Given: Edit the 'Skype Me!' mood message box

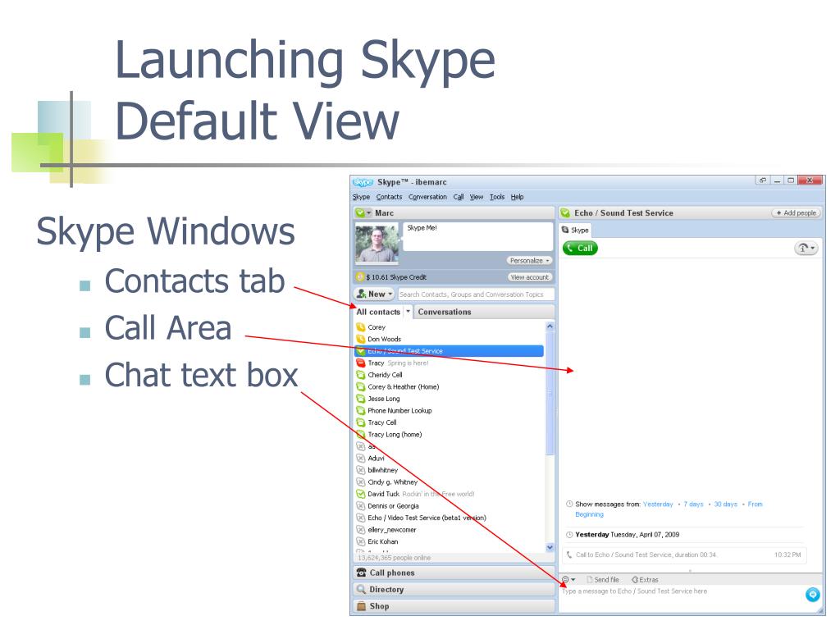Looking at the screenshot, I should (477, 237).
